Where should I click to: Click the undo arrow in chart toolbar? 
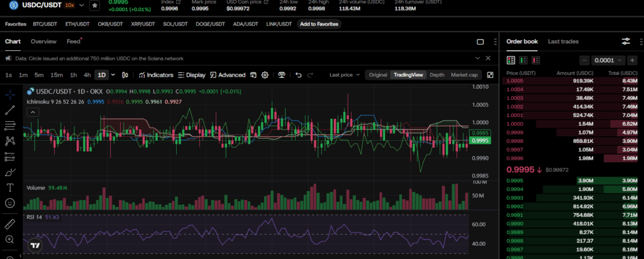tap(299, 75)
